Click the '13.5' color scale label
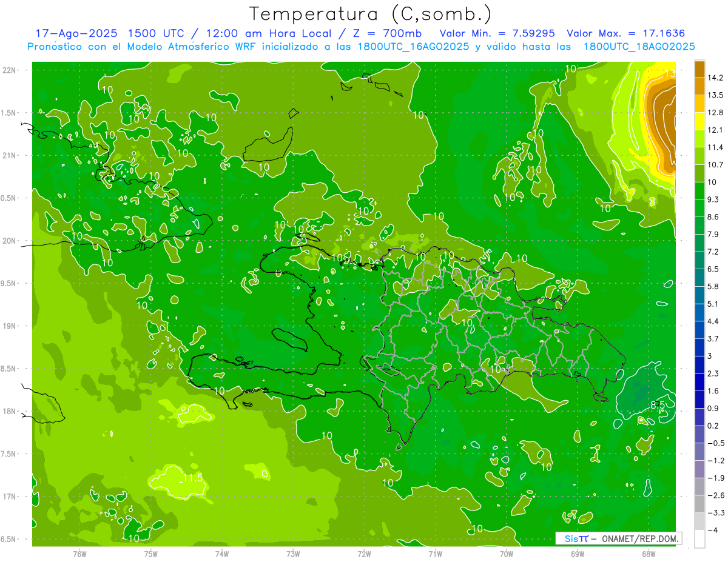This screenshot has height=562, width=728. pos(716,95)
